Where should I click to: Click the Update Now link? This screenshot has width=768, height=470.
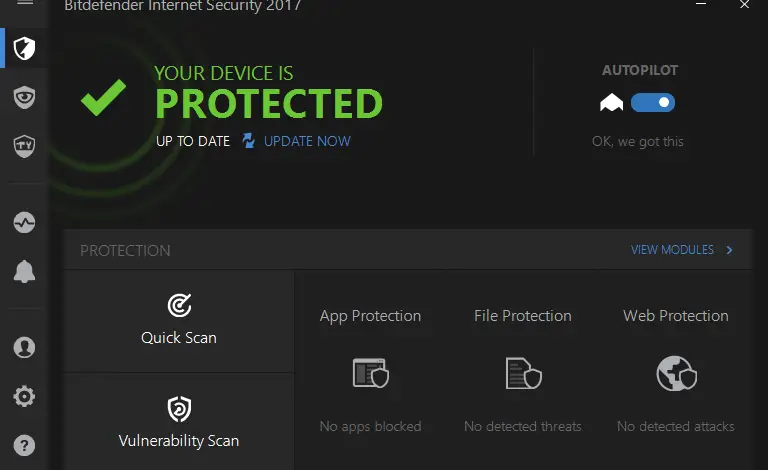coord(307,141)
